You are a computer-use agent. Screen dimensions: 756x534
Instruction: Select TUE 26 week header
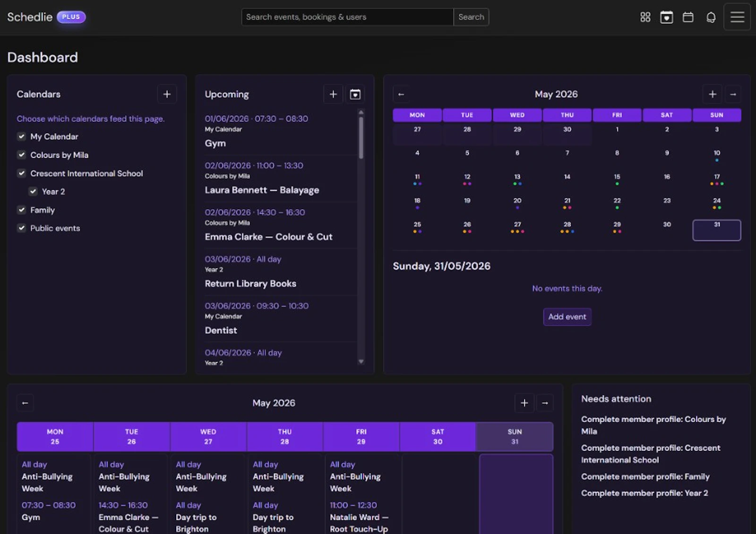coord(131,437)
